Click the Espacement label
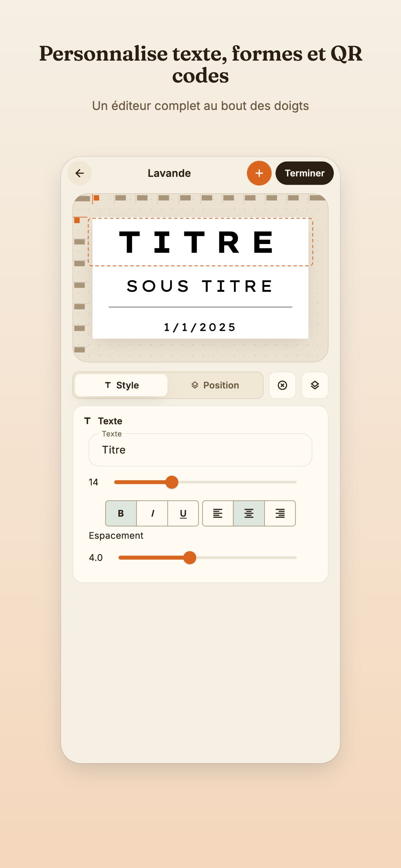 116,536
